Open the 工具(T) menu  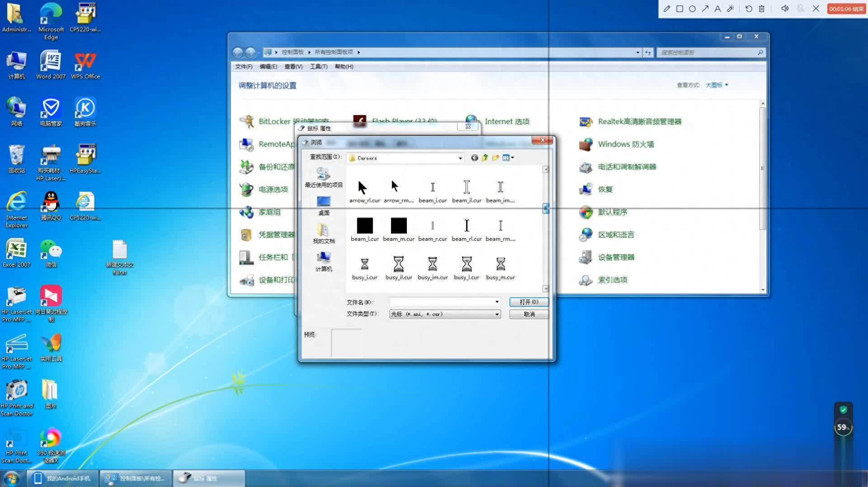point(318,66)
